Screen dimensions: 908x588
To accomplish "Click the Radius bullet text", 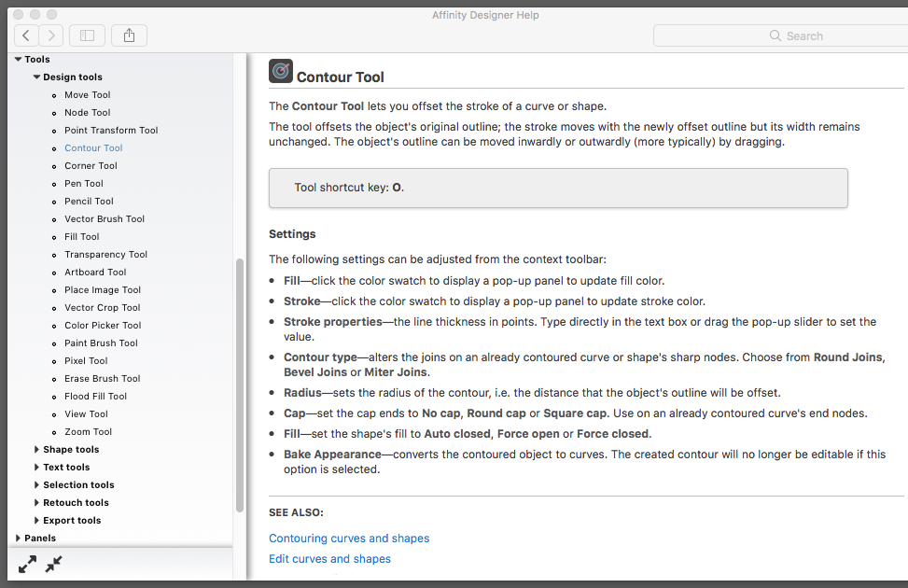I will pyautogui.click(x=532, y=393).
